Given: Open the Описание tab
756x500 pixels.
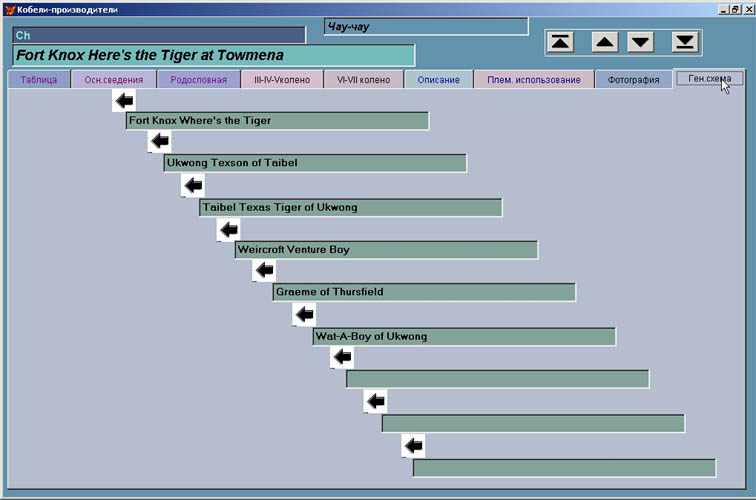Looking at the screenshot, I should coord(438,80).
